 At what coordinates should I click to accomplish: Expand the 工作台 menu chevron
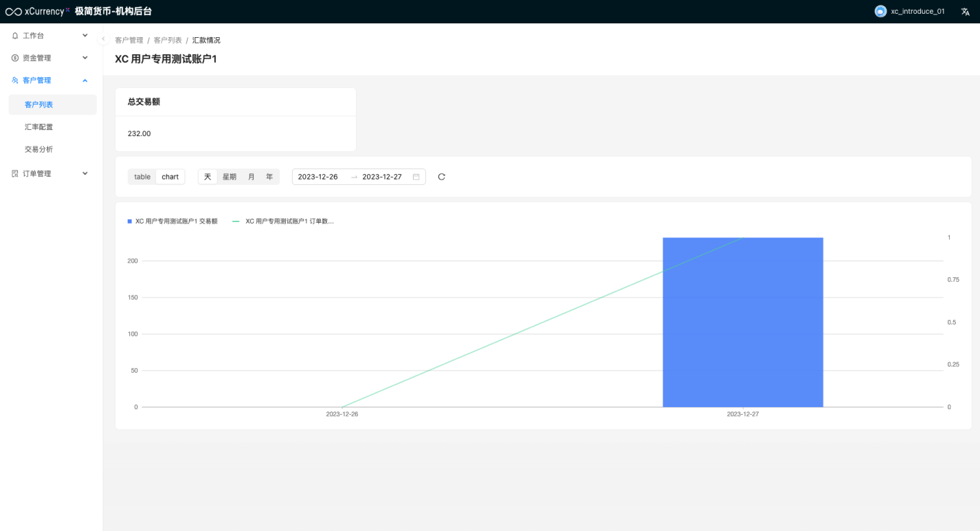pyautogui.click(x=85, y=36)
